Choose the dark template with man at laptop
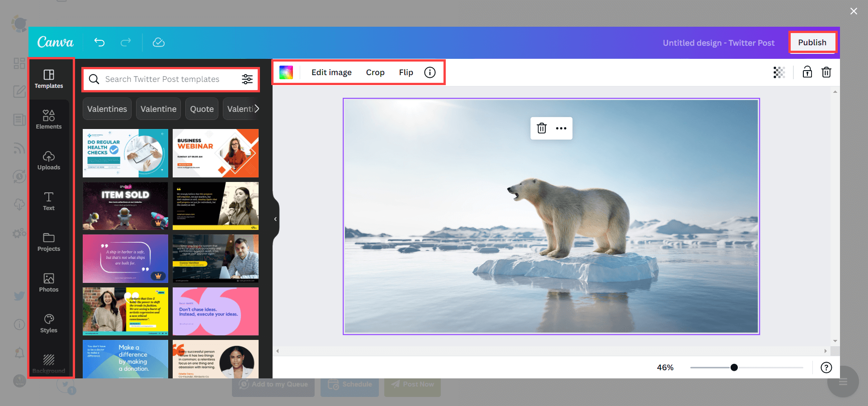868x406 pixels. point(216,258)
